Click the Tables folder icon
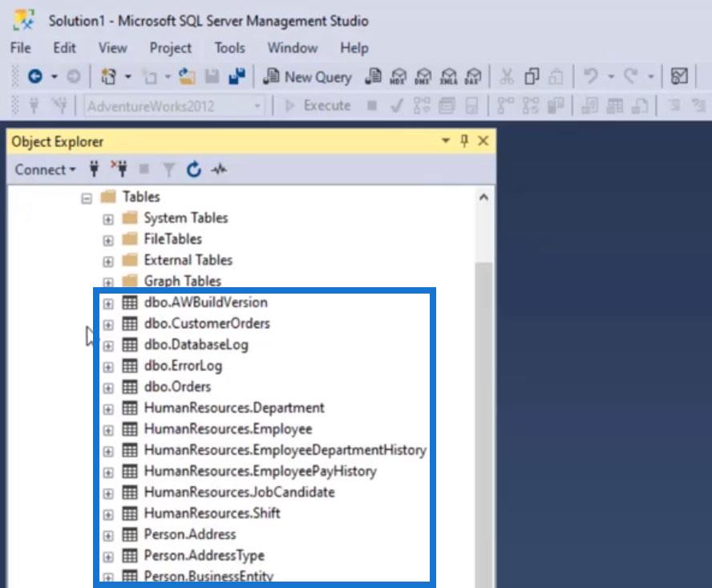 [x=108, y=197]
